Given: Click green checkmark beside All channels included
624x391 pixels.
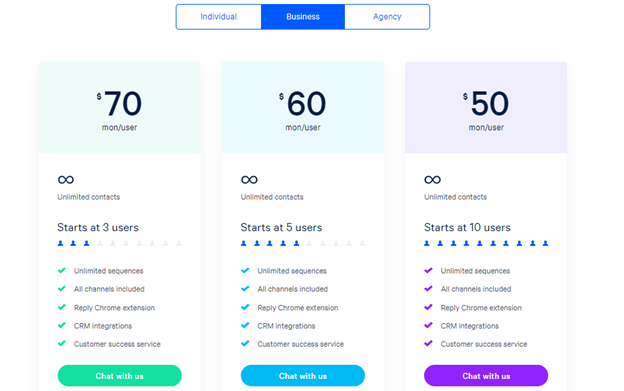Looking at the screenshot, I should [x=62, y=288].
